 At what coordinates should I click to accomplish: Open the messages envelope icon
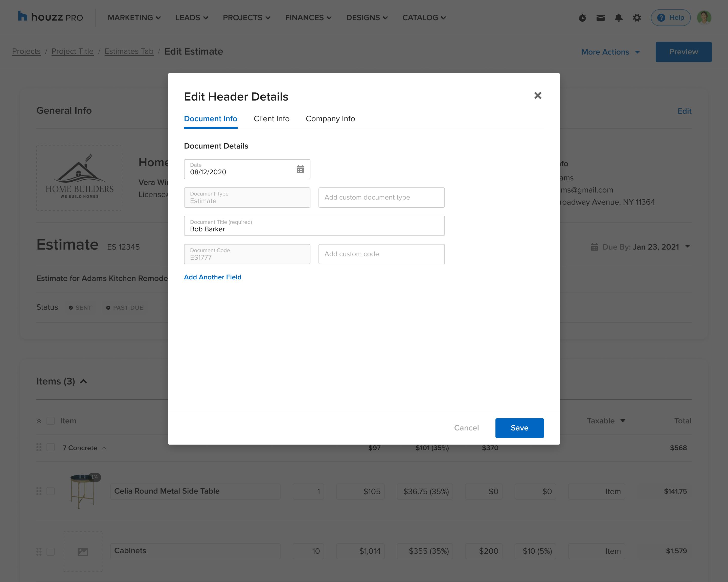pyautogui.click(x=600, y=17)
